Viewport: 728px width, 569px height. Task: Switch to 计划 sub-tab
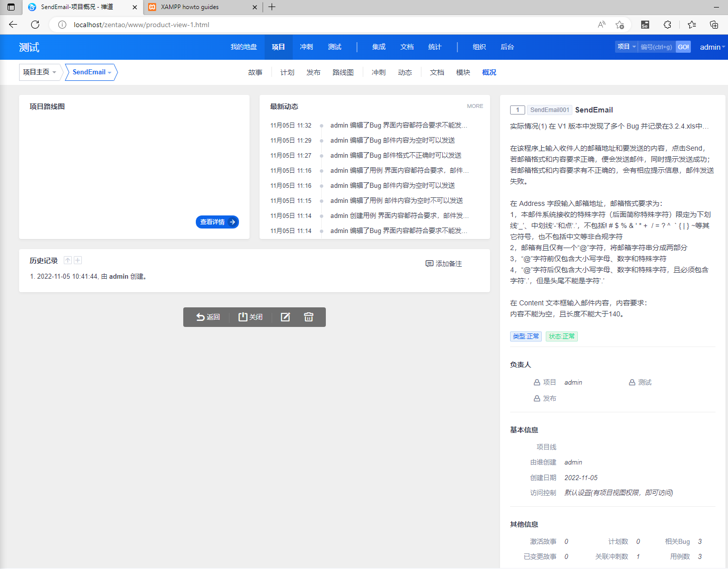287,72
